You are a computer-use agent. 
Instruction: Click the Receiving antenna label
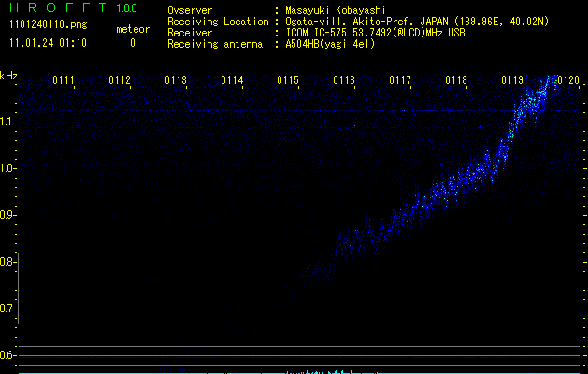coord(215,44)
